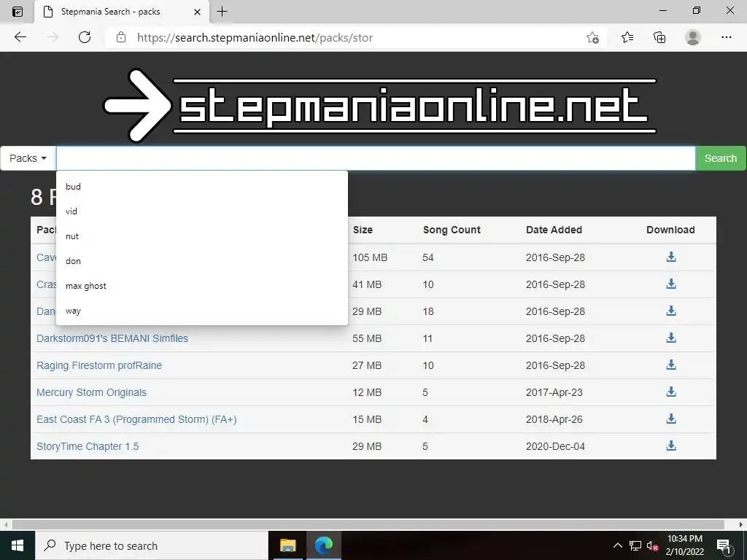Close the Stepmania Search tab
The width and height of the screenshot is (747, 560).
[197, 12]
